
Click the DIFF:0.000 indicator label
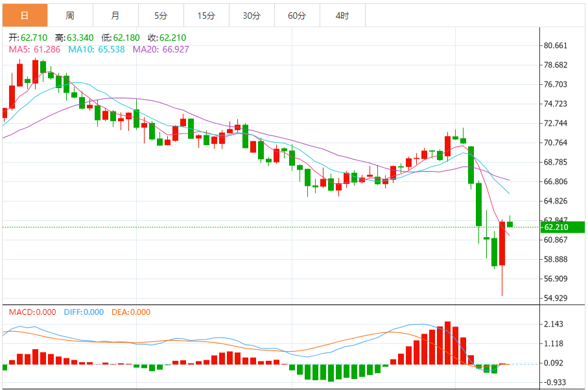tap(84, 312)
